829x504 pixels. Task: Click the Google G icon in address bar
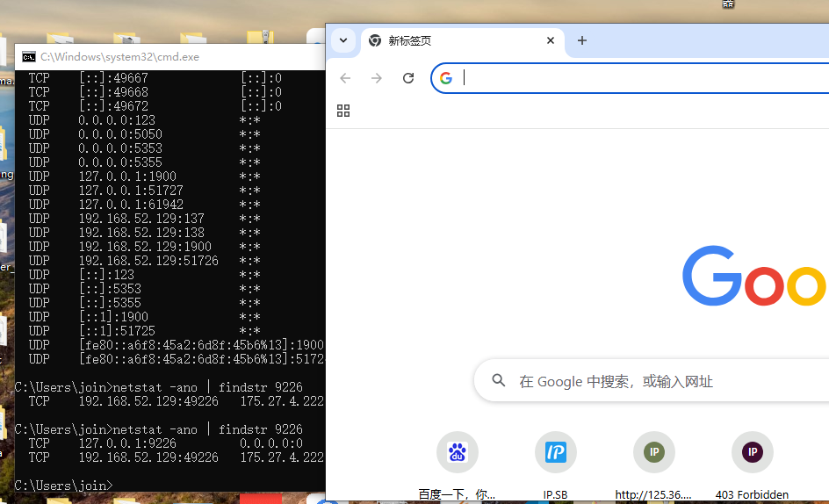coord(446,78)
